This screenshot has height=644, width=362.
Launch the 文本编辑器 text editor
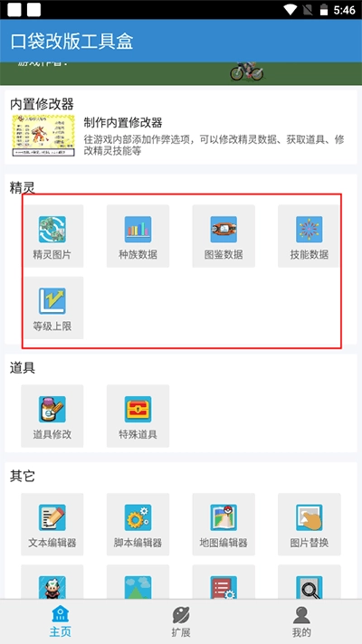(52, 525)
